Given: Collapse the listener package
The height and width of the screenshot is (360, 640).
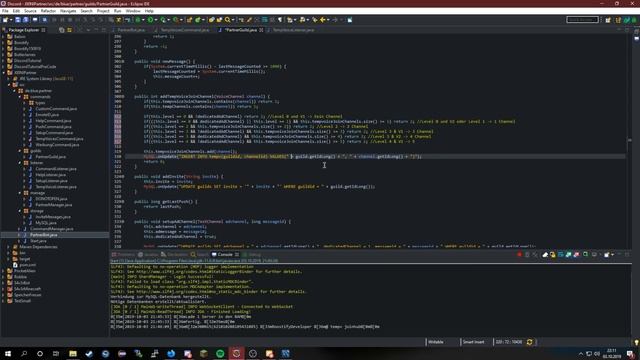Looking at the screenshot, I should 20,162.
